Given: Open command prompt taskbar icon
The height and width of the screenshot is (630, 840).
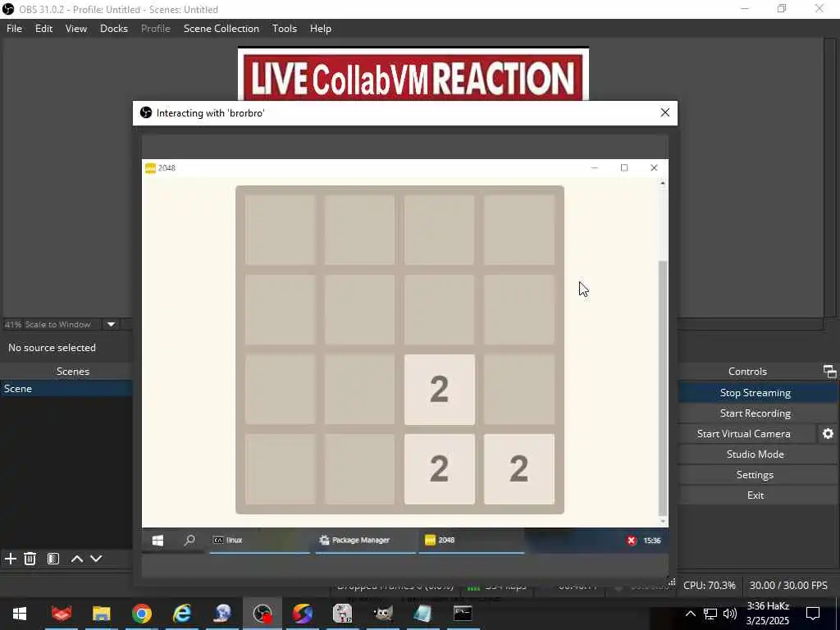Looking at the screenshot, I should tap(463, 614).
